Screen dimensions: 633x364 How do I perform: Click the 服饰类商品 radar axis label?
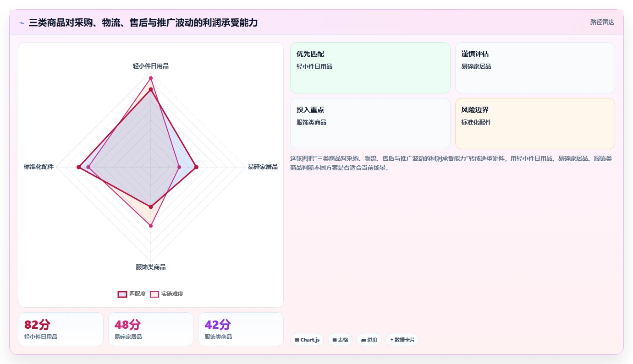pos(151,267)
